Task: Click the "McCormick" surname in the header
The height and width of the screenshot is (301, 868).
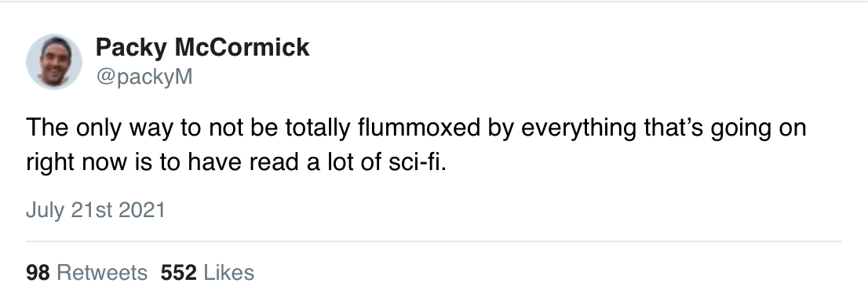Action: point(243,48)
